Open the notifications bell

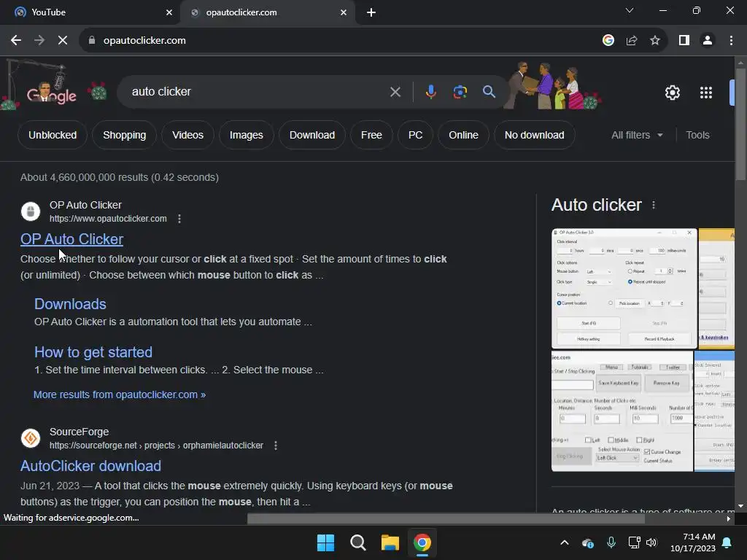point(727,542)
